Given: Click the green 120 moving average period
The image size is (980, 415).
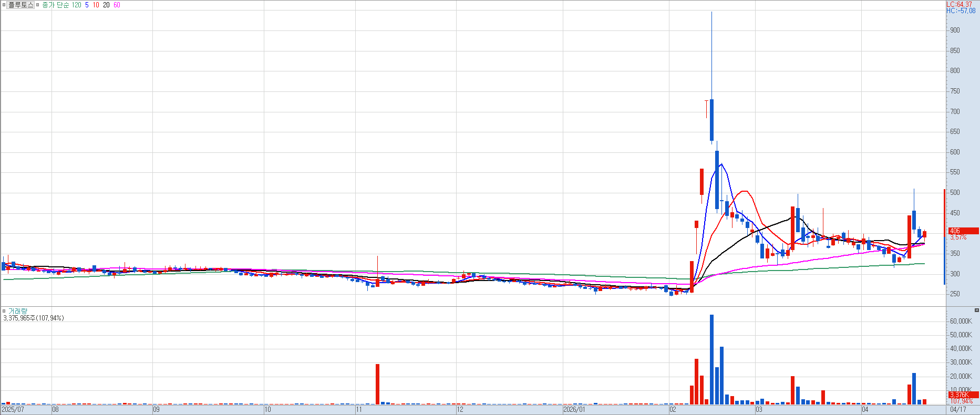Looking at the screenshot, I should point(77,5).
